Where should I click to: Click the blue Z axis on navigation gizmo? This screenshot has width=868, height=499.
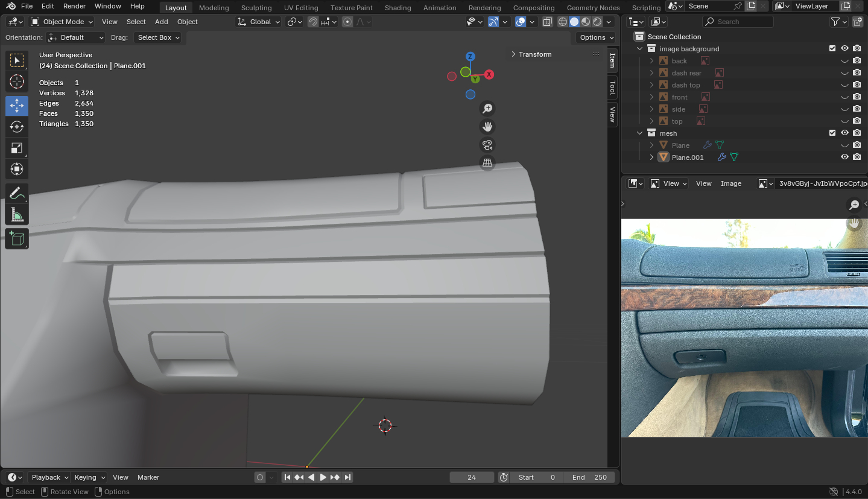pyautogui.click(x=470, y=57)
